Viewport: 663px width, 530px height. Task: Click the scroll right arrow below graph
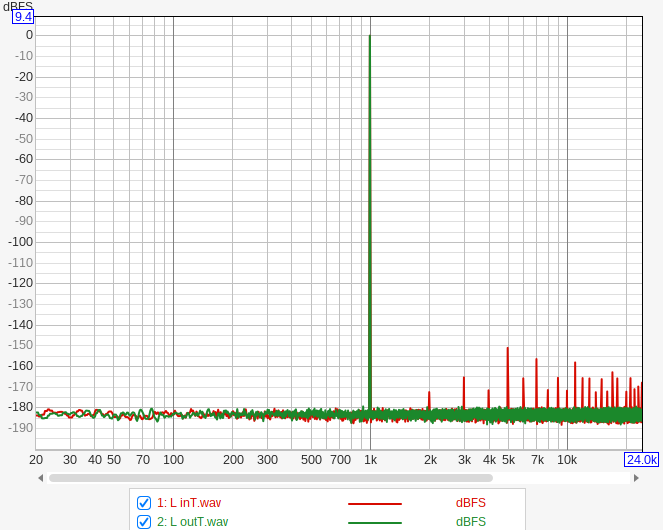pos(636,478)
